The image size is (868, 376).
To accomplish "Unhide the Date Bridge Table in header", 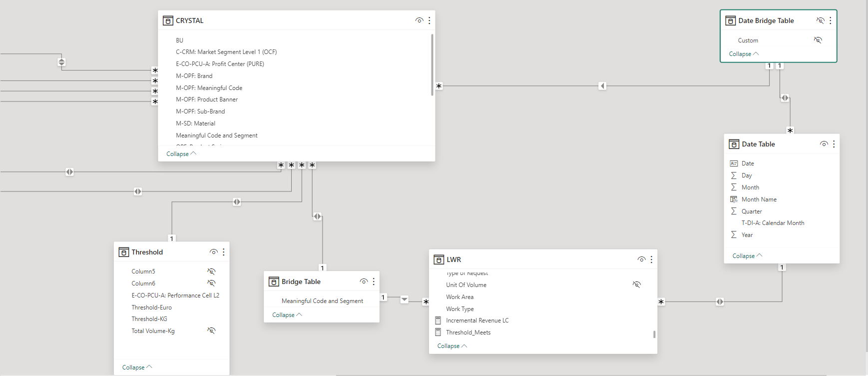I will tap(821, 20).
